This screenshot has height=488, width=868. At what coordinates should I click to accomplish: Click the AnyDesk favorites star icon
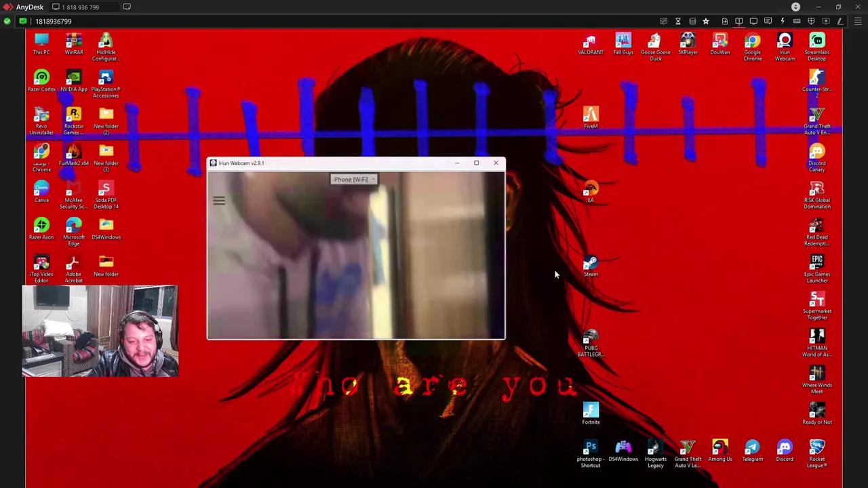click(706, 21)
